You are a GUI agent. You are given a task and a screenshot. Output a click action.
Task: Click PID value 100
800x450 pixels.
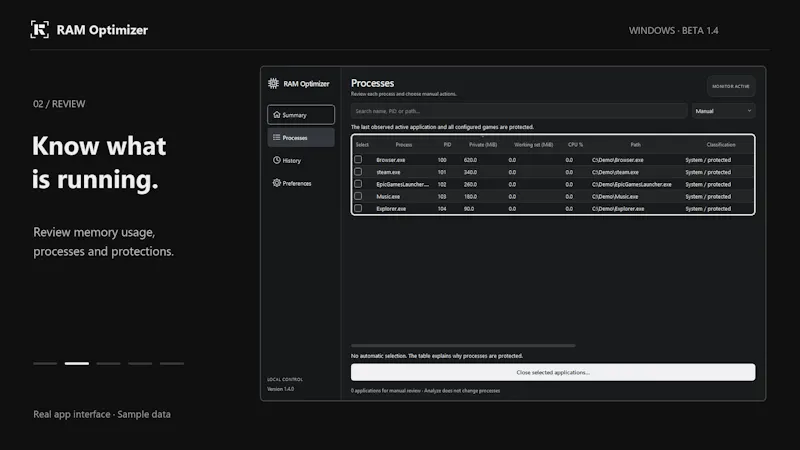[442, 160]
